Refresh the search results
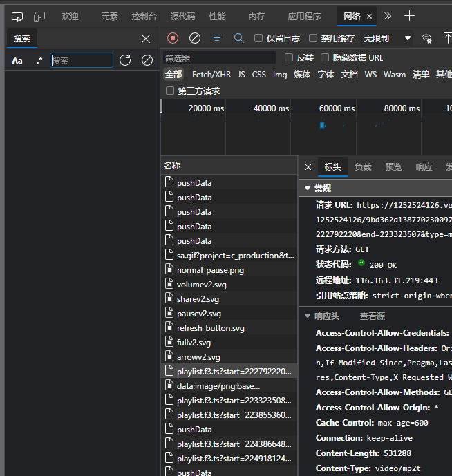The height and width of the screenshot is (476, 452). [125, 60]
